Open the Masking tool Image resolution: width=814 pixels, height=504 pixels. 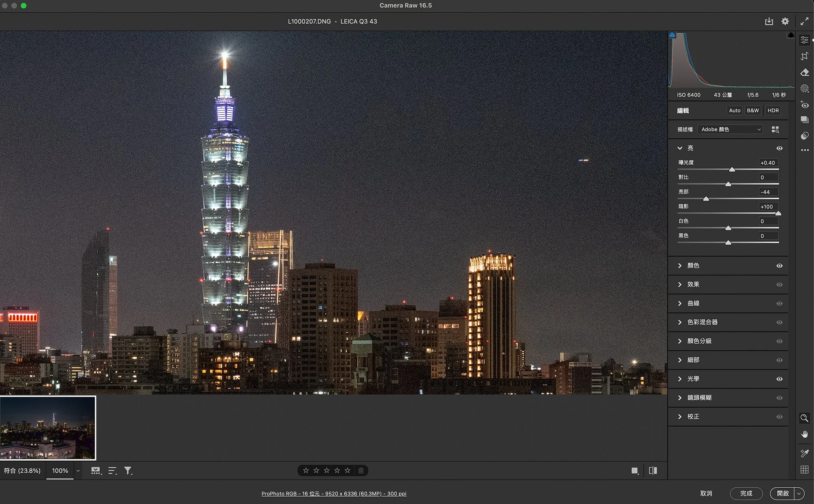coord(804,88)
